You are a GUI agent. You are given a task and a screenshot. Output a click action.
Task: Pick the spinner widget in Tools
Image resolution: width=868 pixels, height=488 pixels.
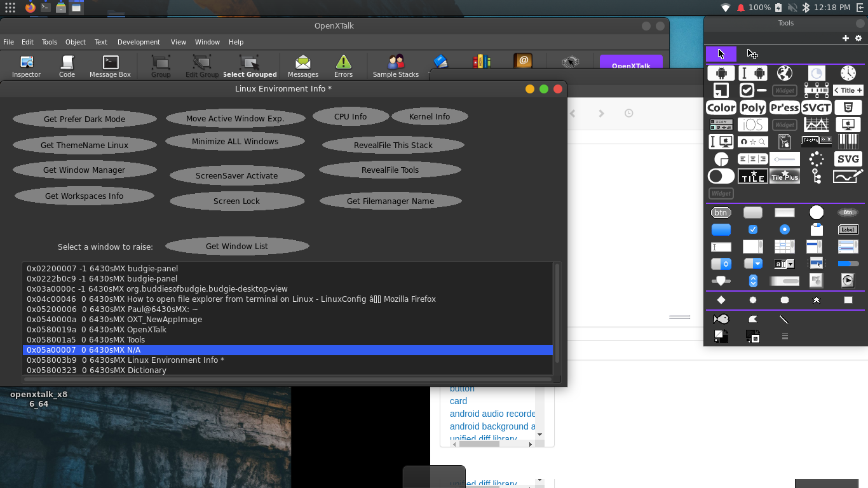click(817, 159)
